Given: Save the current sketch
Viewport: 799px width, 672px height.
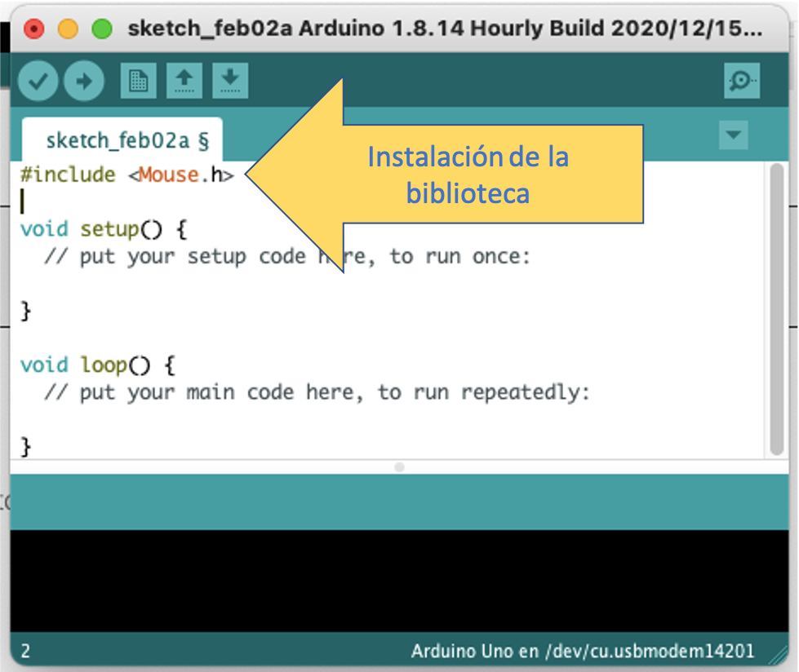Looking at the screenshot, I should point(230,81).
